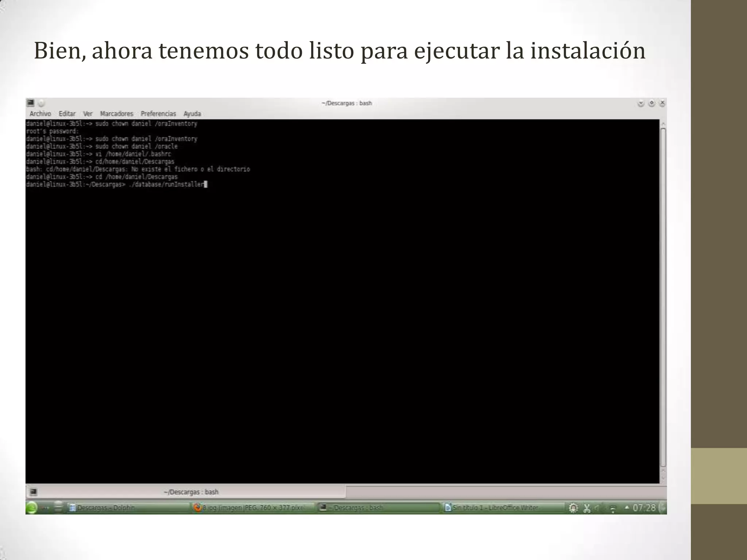747x560 pixels.
Task: Click the volume speaker tray icon
Action: pos(597,508)
